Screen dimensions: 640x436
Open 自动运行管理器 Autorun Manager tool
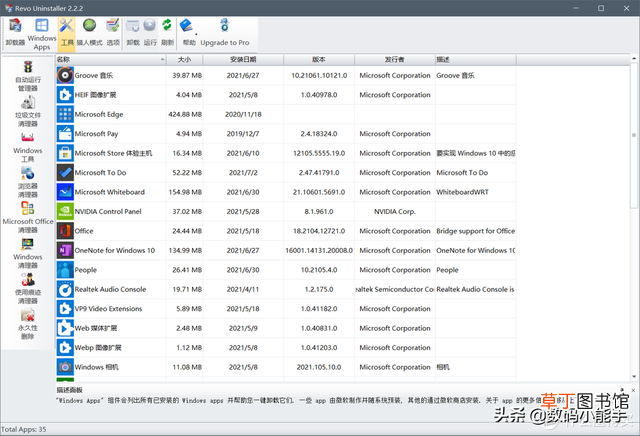click(28, 76)
